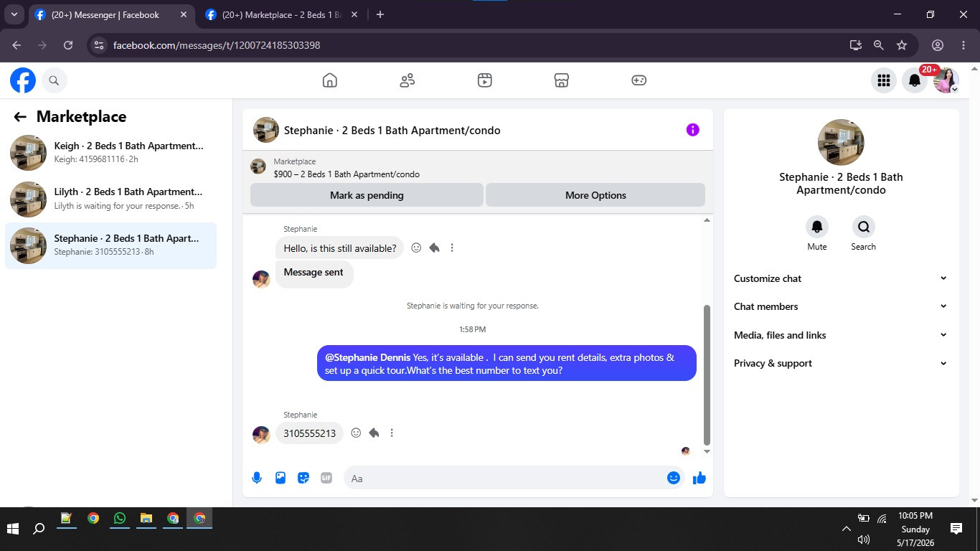Switch to Marketplace - 2 Beds tab
This screenshot has width=980, height=551.
(x=282, y=14)
